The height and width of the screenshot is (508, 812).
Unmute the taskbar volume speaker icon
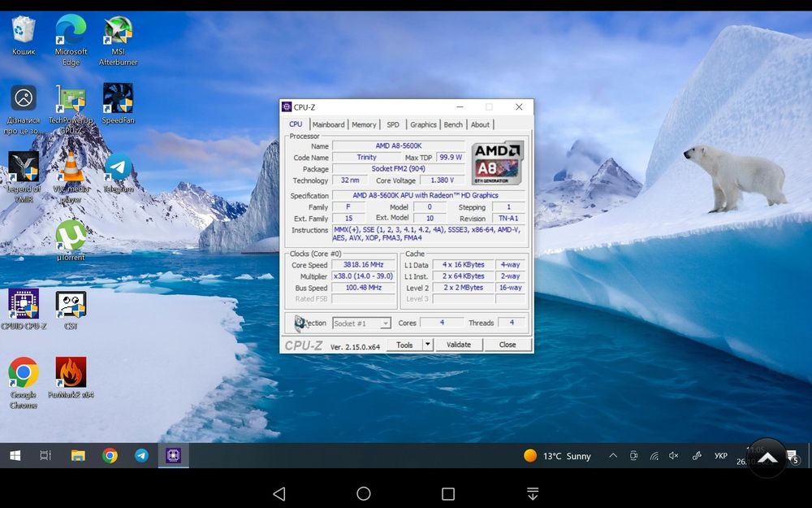tap(674, 456)
